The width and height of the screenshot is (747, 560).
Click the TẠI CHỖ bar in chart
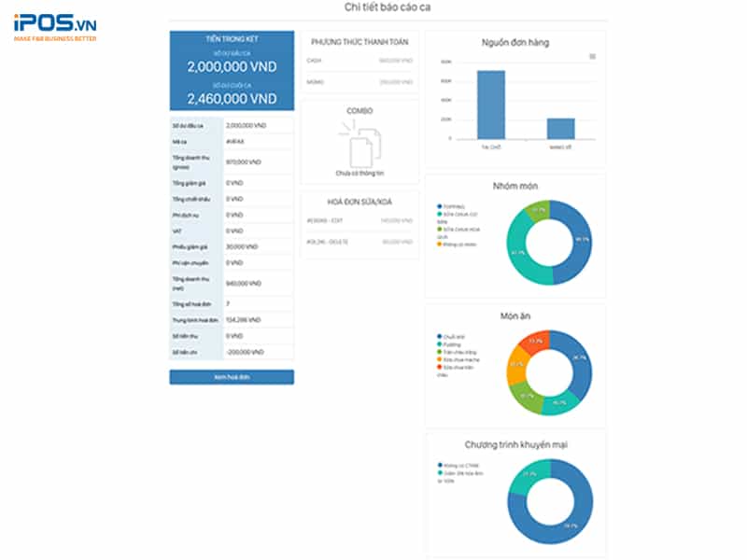tap(491, 105)
